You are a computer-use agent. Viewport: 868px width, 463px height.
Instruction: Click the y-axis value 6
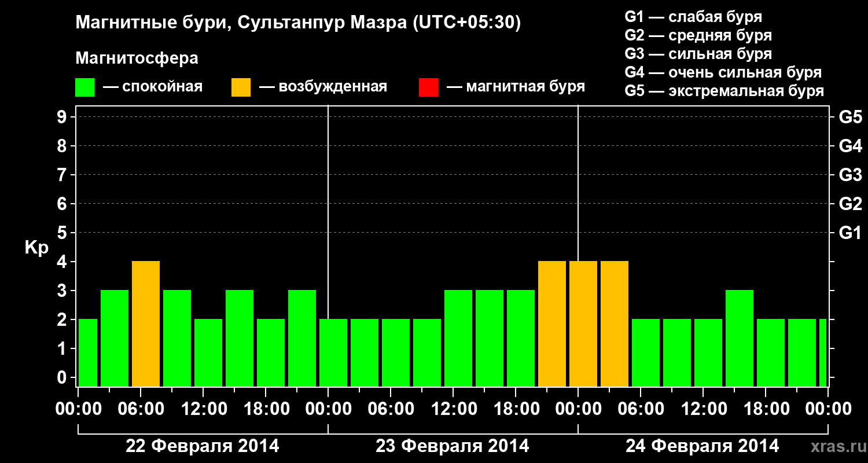click(62, 204)
